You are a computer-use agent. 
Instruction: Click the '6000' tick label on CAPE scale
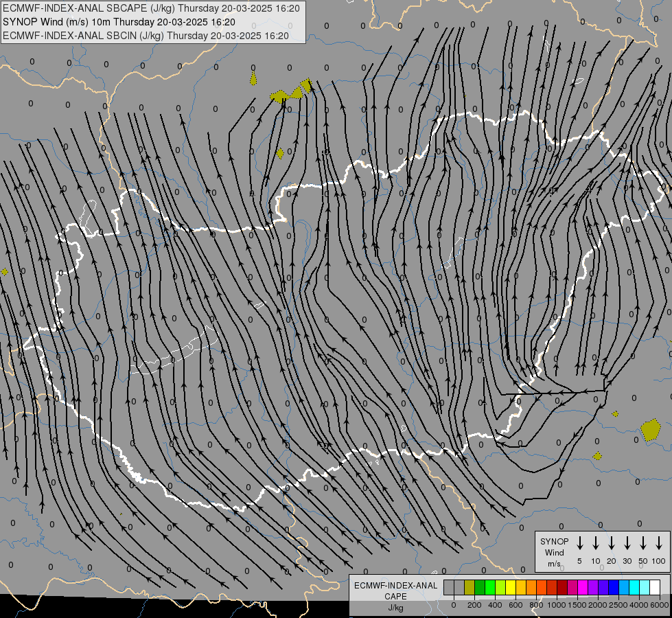point(660,605)
